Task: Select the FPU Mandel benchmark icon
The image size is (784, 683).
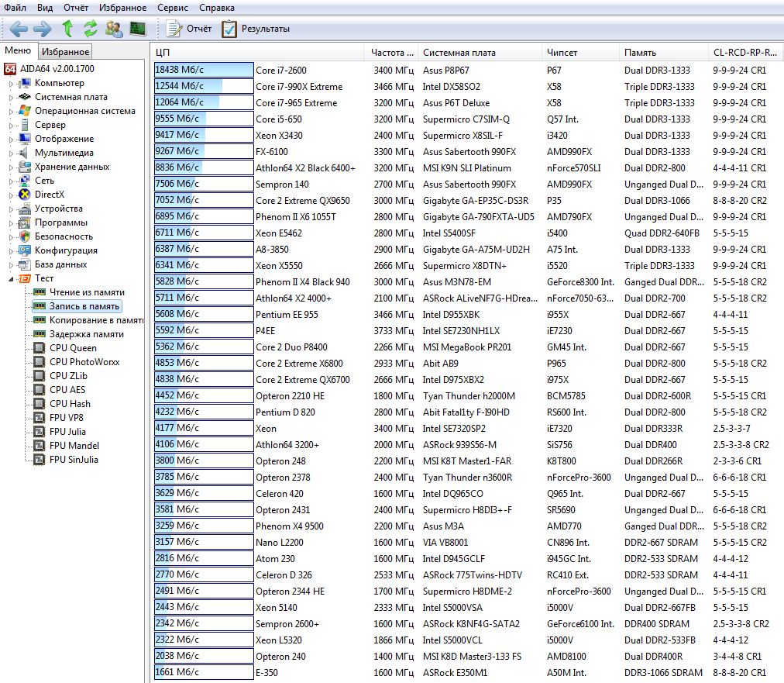Action: [39, 446]
